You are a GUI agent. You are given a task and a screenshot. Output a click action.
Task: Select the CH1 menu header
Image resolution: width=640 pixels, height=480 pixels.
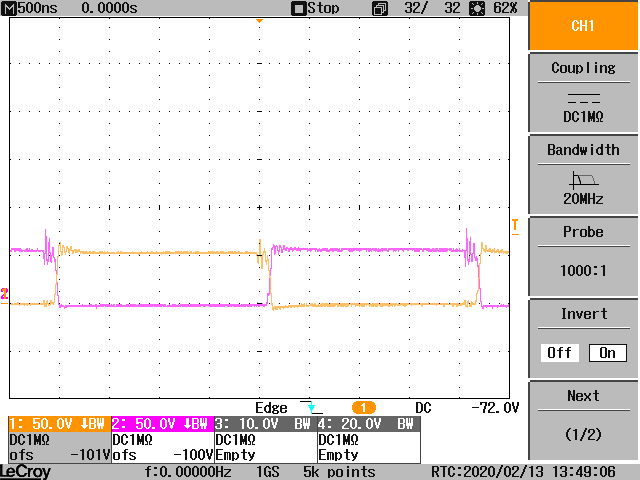[583, 25]
